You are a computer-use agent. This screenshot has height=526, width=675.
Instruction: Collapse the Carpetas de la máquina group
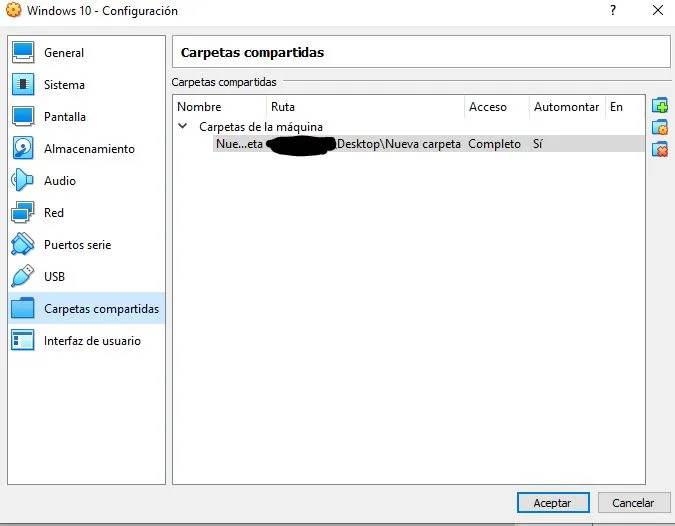pyautogui.click(x=183, y=126)
